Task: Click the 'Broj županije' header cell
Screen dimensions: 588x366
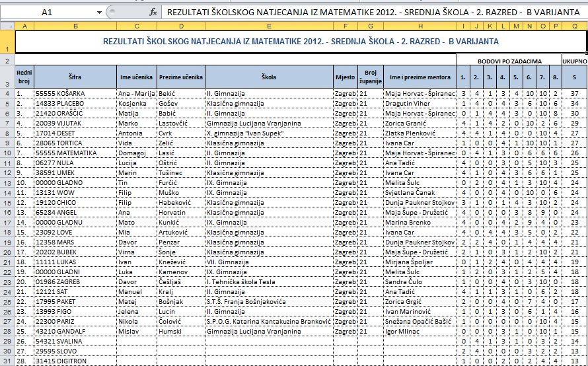Action: (x=371, y=77)
